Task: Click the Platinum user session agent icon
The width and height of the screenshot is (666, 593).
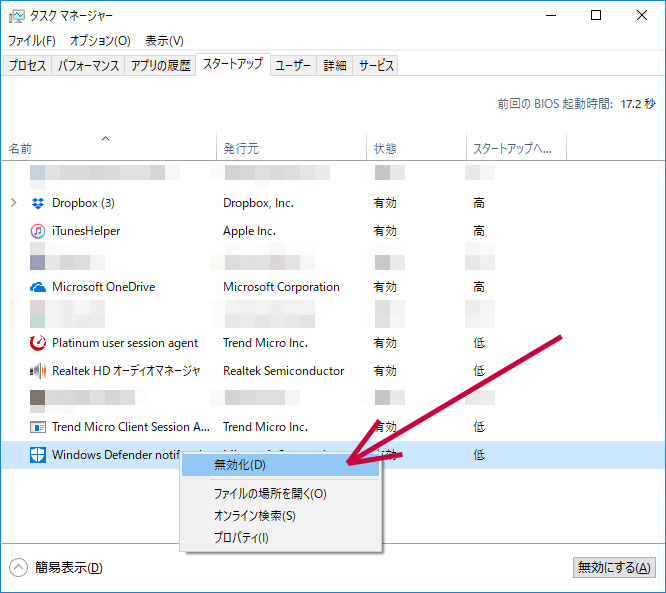Action: pyautogui.click(x=38, y=343)
